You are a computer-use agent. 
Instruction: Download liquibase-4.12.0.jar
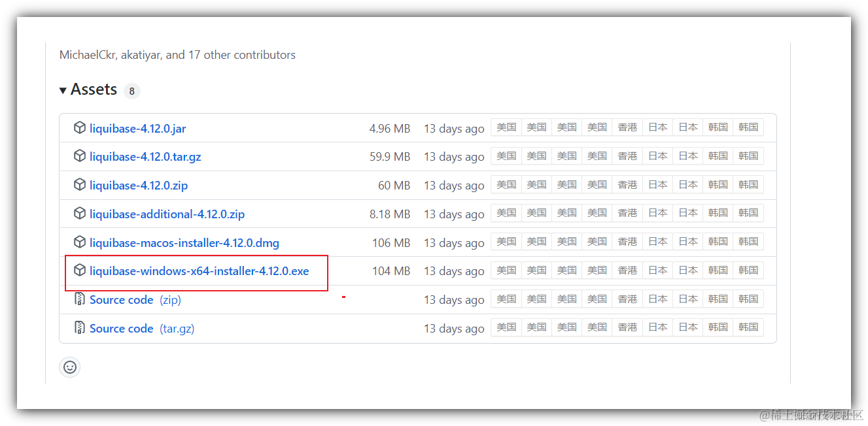pyautogui.click(x=137, y=129)
